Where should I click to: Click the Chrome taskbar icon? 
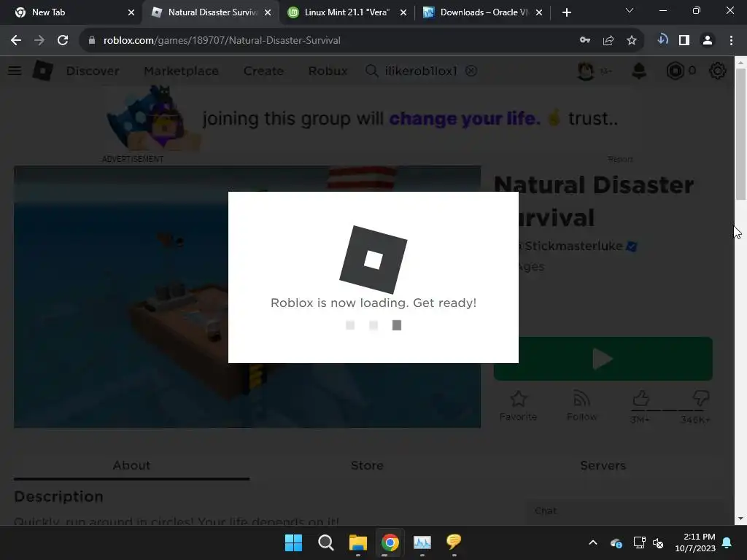click(x=390, y=542)
